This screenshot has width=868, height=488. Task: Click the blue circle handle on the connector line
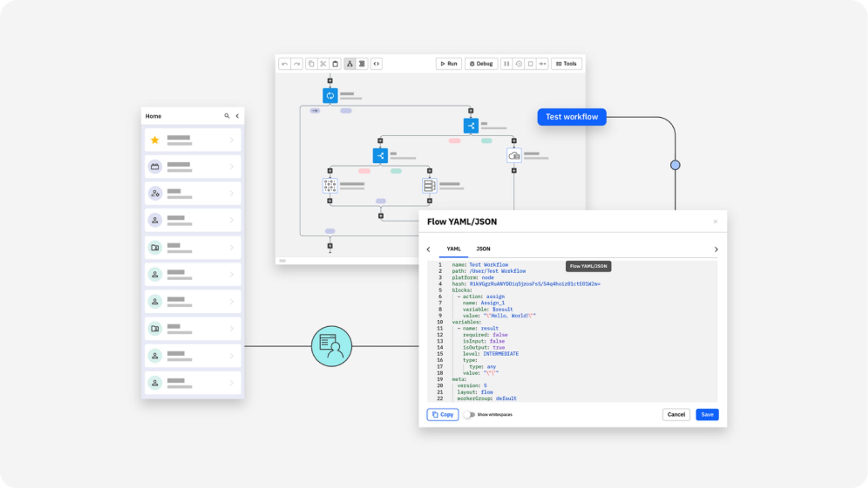675,165
